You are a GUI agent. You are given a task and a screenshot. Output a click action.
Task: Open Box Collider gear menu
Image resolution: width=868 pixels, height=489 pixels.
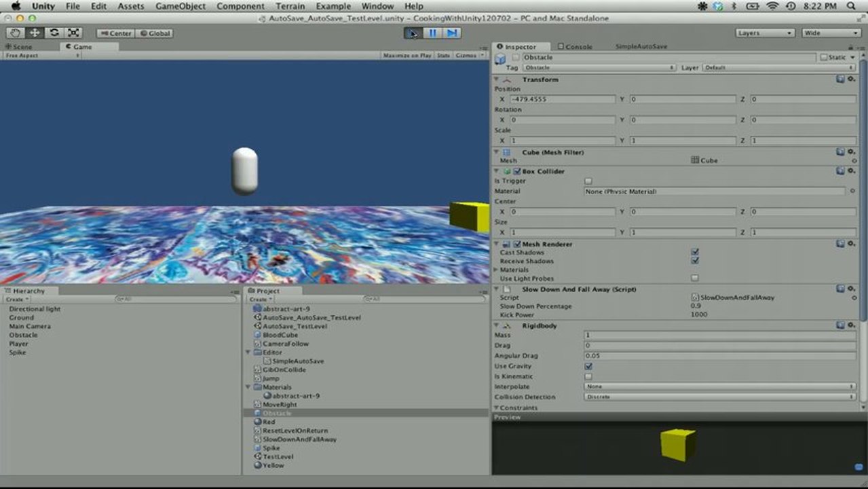click(850, 171)
